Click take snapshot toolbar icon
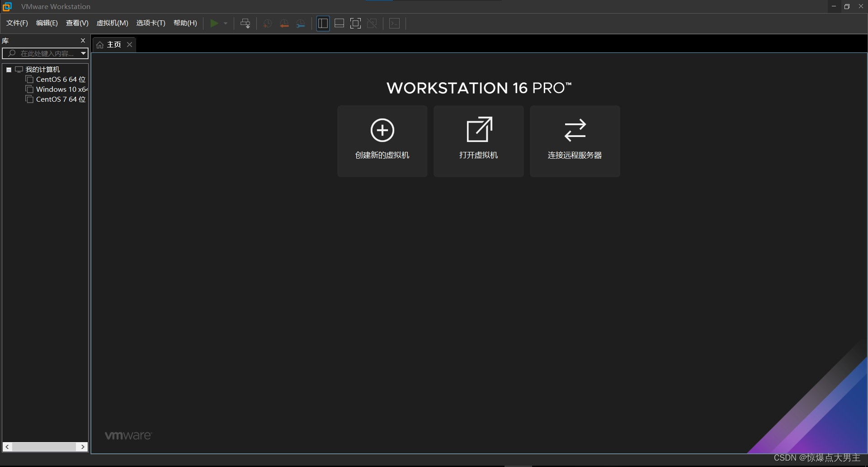 coord(268,24)
